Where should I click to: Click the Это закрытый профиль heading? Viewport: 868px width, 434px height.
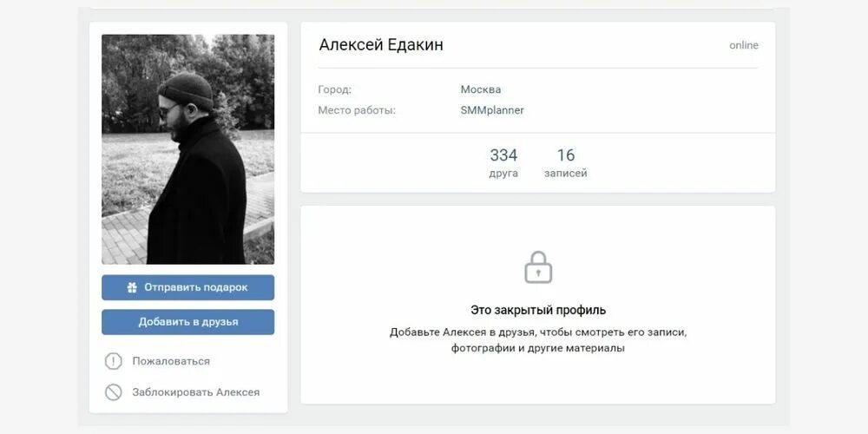point(538,310)
